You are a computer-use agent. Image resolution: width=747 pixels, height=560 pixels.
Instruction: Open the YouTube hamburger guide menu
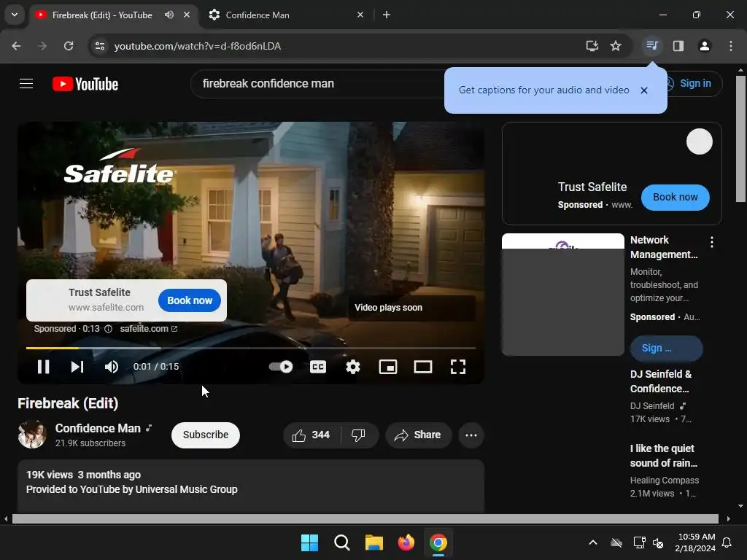click(x=26, y=84)
